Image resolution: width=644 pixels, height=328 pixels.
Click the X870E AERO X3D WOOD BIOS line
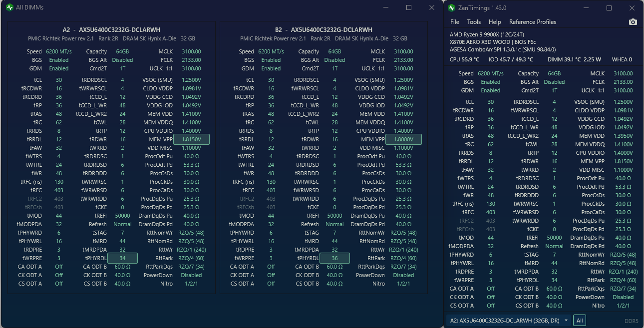(x=493, y=42)
